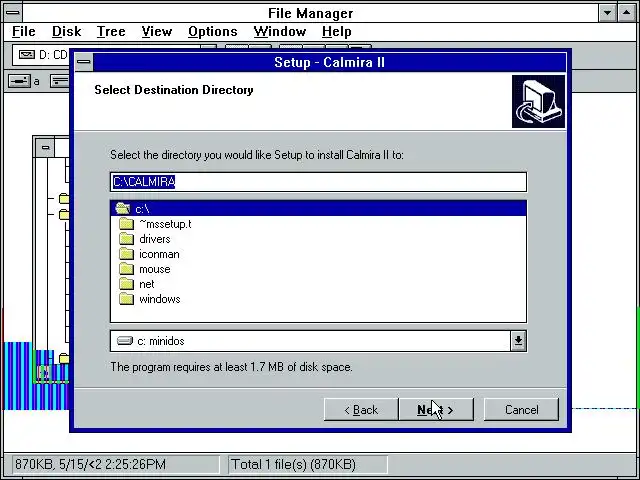Click the drivers folder icon
The height and width of the screenshot is (480, 640).
127,239
